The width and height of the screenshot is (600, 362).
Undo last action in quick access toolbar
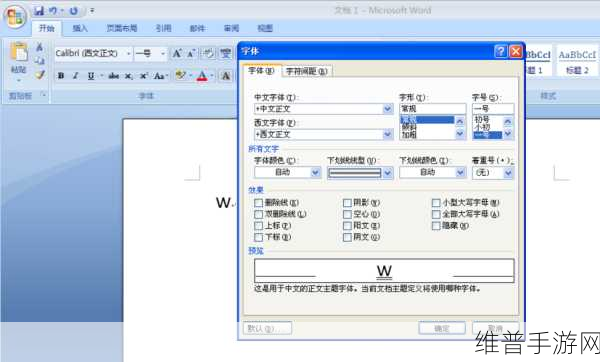(53, 11)
